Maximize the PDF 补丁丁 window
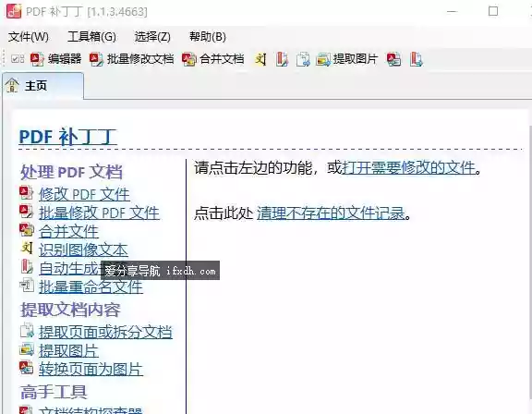This screenshot has height=414, width=532. click(x=493, y=11)
